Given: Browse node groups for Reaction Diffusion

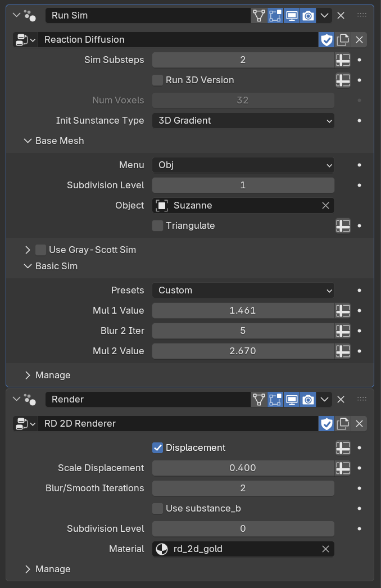Looking at the screenshot, I should 25,40.
